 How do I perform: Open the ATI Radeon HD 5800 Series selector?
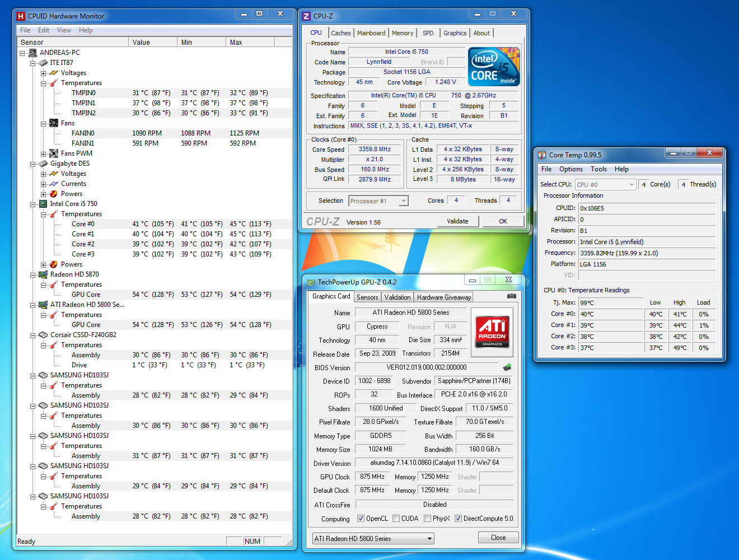pos(373,539)
